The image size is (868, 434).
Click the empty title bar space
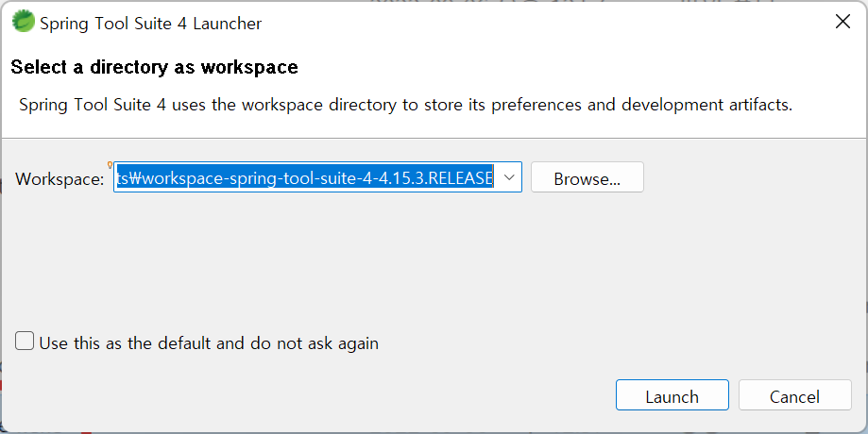tap(542, 22)
